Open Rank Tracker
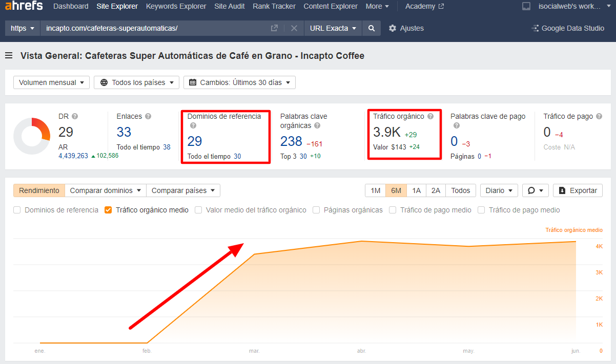This screenshot has width=616, height=364. (x=274, y=6)
